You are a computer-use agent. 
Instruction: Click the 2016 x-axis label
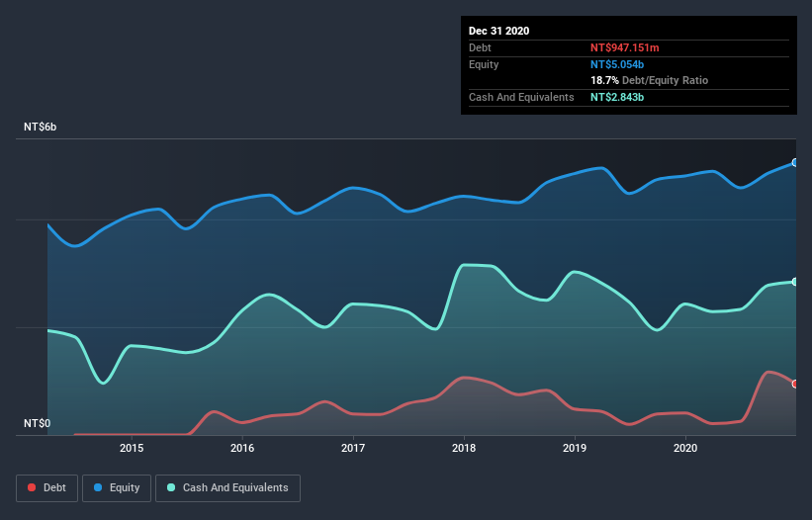[242, 448]
